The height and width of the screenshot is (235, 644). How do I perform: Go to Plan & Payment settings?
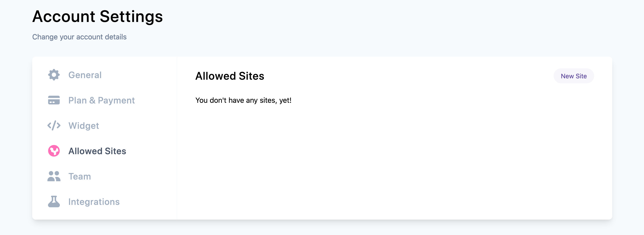[x=101, y=100]
